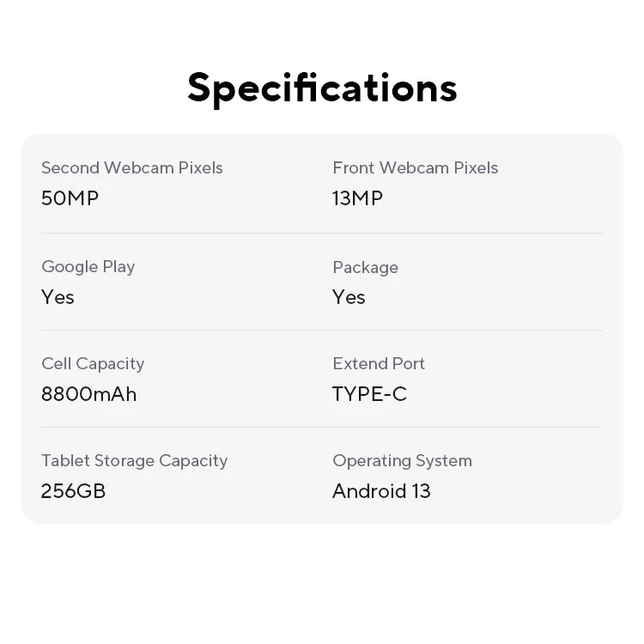Click the 13MP value
Screen dimensions: 644x644
[x=358, y=198]
